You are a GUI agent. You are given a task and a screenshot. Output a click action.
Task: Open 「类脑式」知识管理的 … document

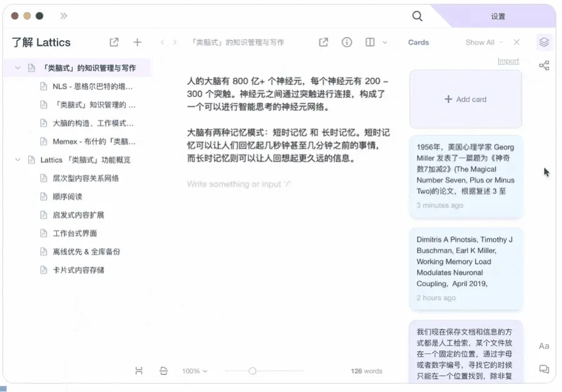[x=94, y=105]
